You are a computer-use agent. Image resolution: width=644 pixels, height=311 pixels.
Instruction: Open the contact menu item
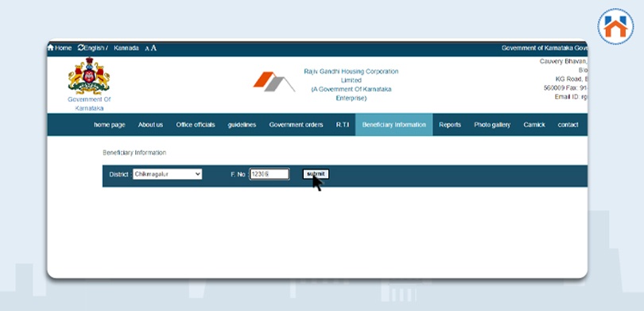568,125
